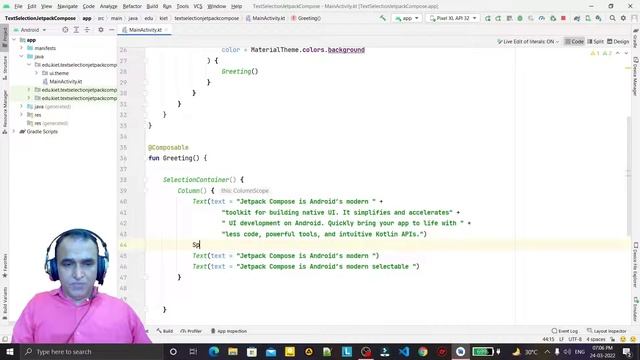
Task: Switch editor to Design view
Action: [x=618, y=42]
